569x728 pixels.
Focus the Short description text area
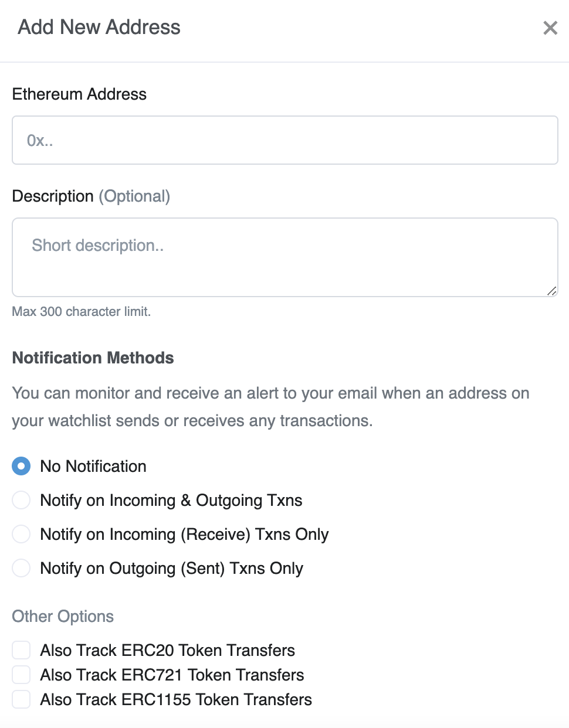(x=284, y=257)
